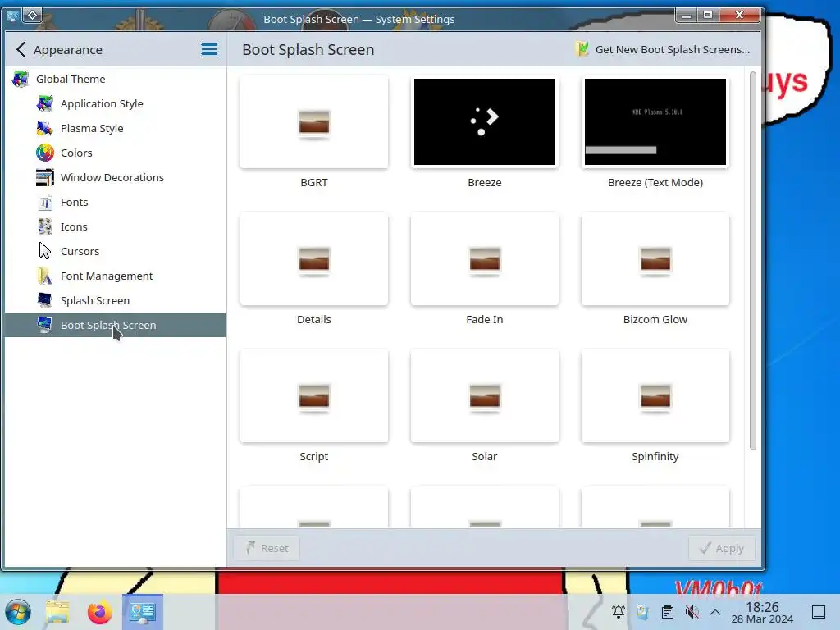
Task: Open the Application Style icon
Action: pos(45,103)
